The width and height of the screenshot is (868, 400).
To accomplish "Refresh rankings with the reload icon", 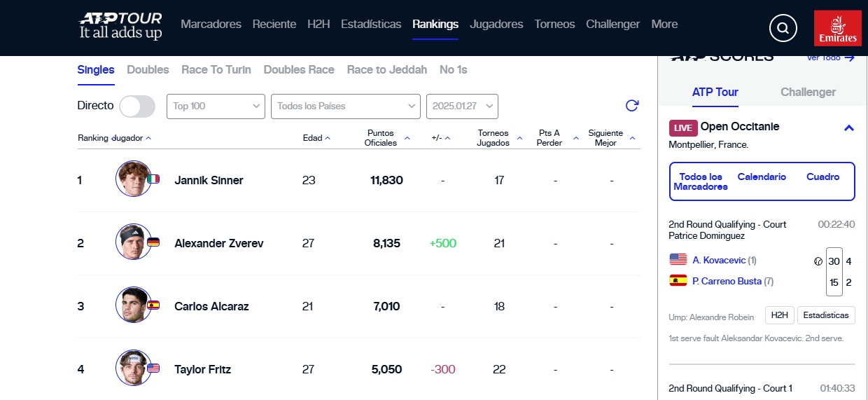I will (x=632, y=106).
